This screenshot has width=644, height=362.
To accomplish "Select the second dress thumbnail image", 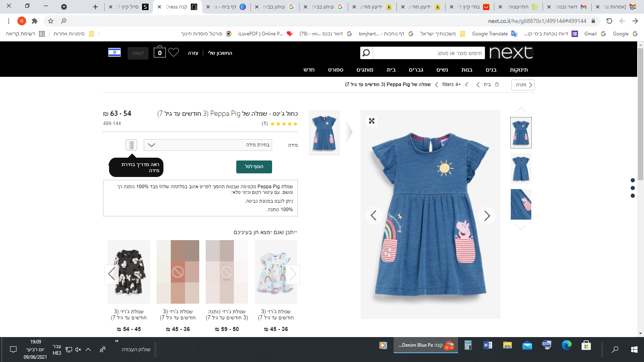I will point(521,169).
